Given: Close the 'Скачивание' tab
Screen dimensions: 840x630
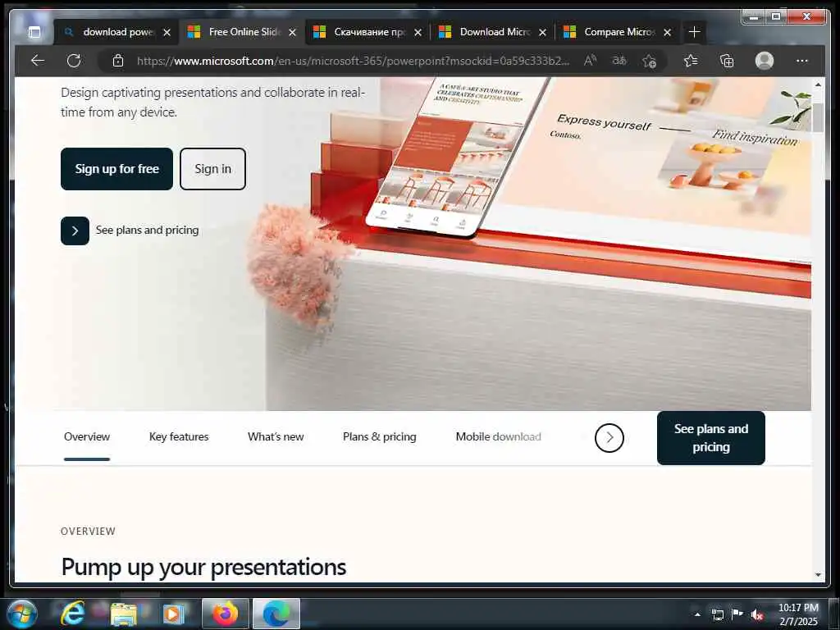Looking at the screenshot, I should click(418, 33).
